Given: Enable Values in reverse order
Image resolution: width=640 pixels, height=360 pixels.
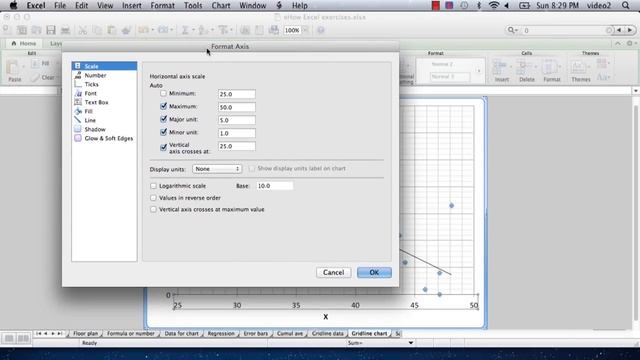Looking at the screenshot, I should pyautogui.click(x=153, y=198).
